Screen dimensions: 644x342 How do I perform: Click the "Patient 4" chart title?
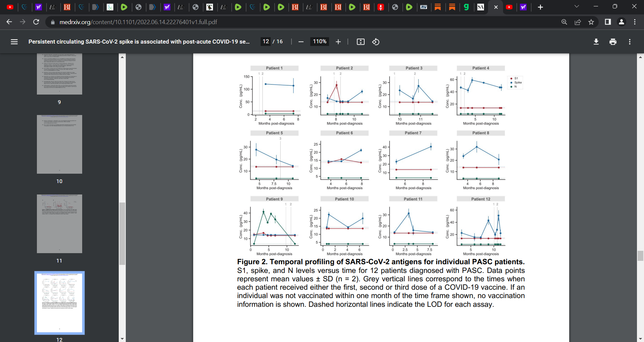click(x=481, y=68)
